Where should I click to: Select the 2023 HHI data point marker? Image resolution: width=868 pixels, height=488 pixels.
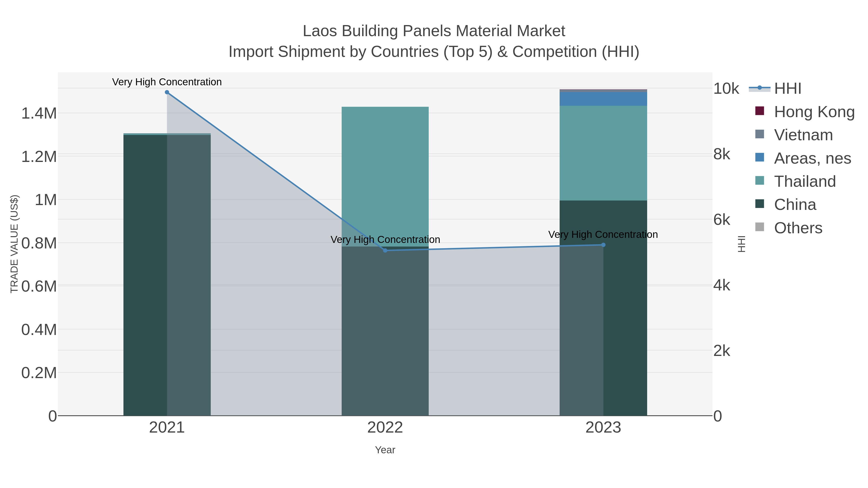point(603,245)
